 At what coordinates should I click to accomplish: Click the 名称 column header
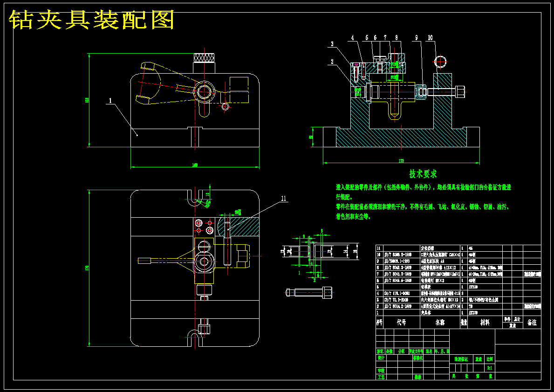click(x=440, y=323)
